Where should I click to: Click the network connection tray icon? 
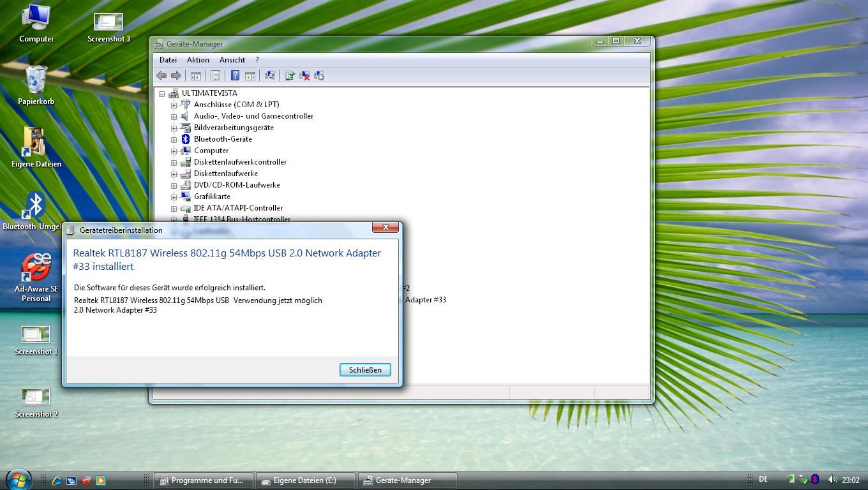(x=791, y=480)
